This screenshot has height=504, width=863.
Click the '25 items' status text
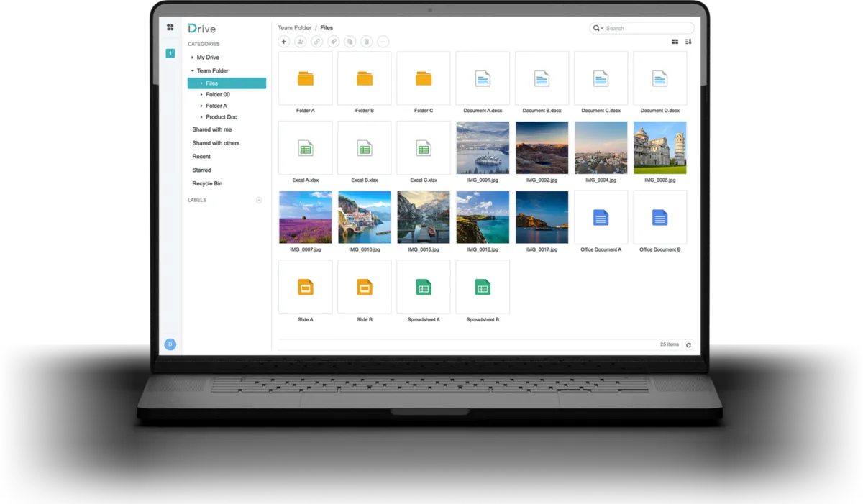[670, 344]
